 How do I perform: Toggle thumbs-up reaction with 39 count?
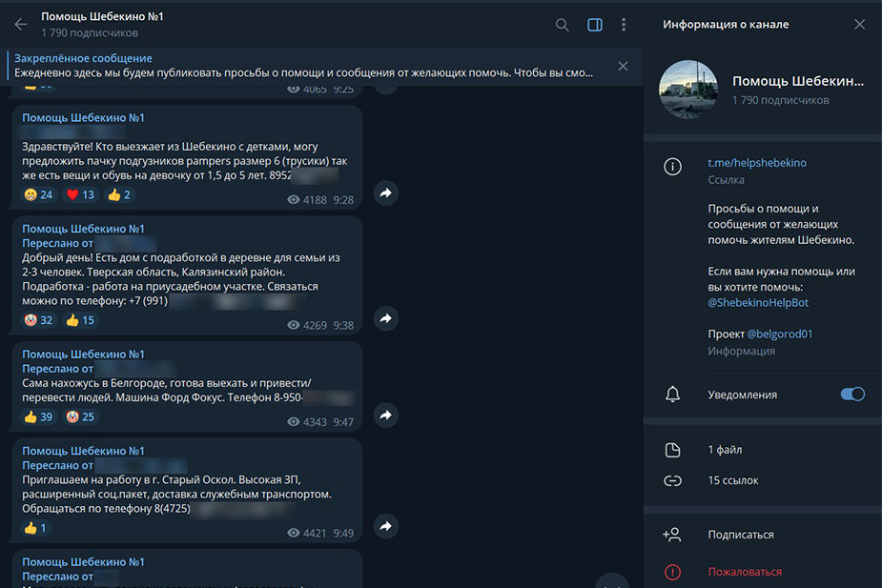38,417
